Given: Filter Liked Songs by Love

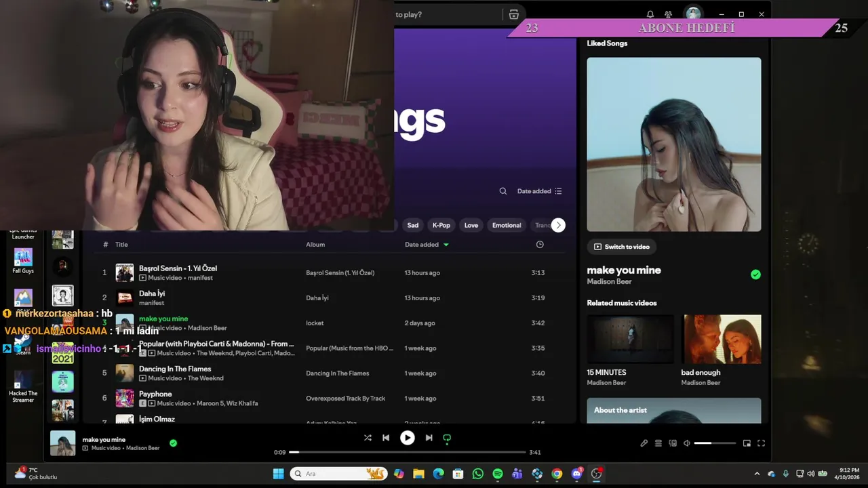Looking at the screenshot, I should (471, 225).
